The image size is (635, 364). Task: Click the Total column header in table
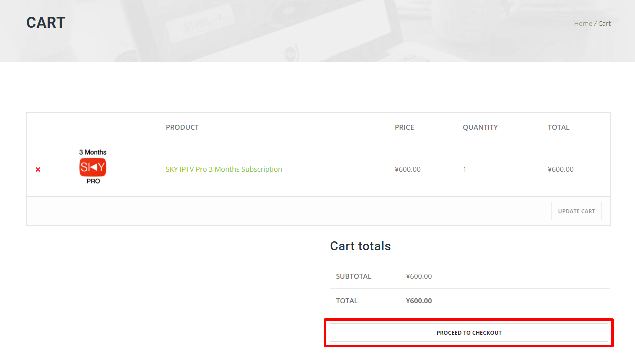click(x=558, y=127)
